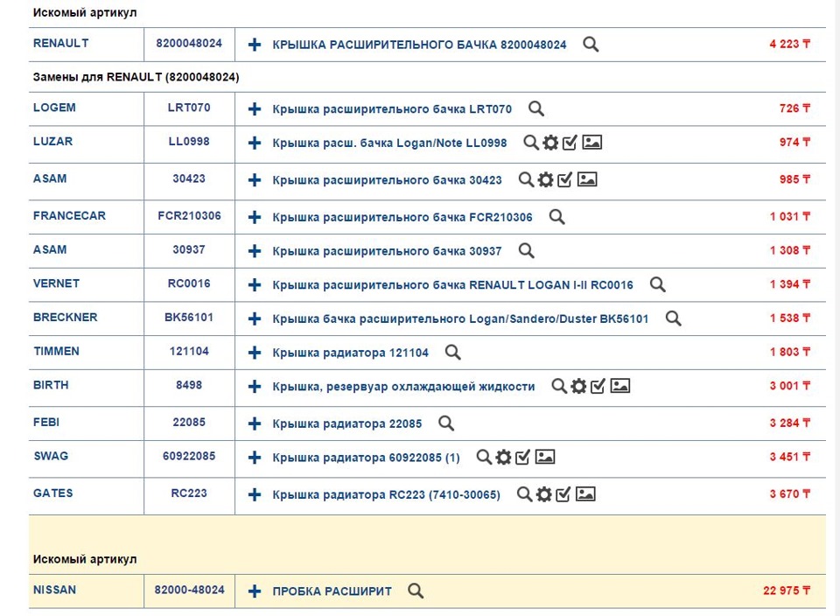Open Крышка, резервуар охлаждающей жидкости link
Image resolution: width=840 pixels, height=616 pixels.
403,387
